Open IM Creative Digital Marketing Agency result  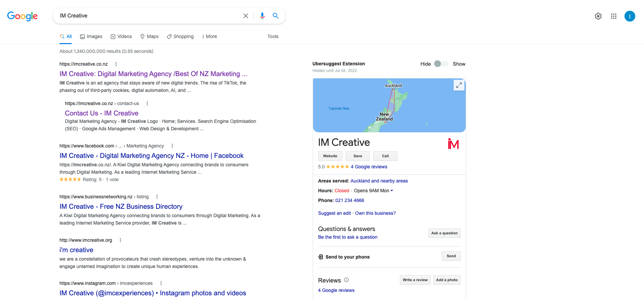pyautogui.click(x=153, y=74)
